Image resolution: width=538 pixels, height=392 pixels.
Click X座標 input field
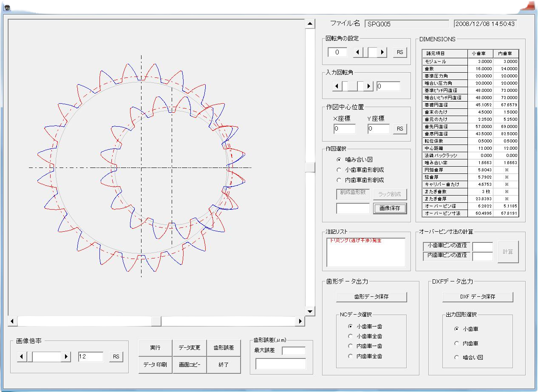tap(345, 129)
